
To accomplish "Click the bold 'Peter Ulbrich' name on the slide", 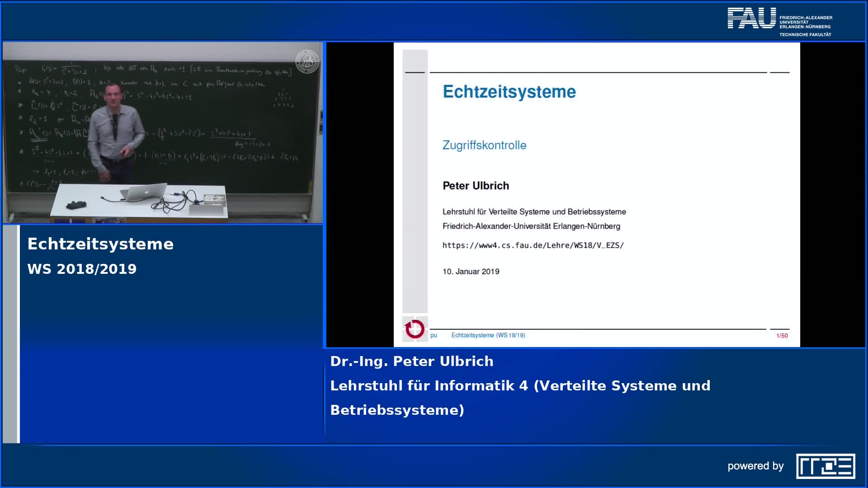I will click(476, 186).
